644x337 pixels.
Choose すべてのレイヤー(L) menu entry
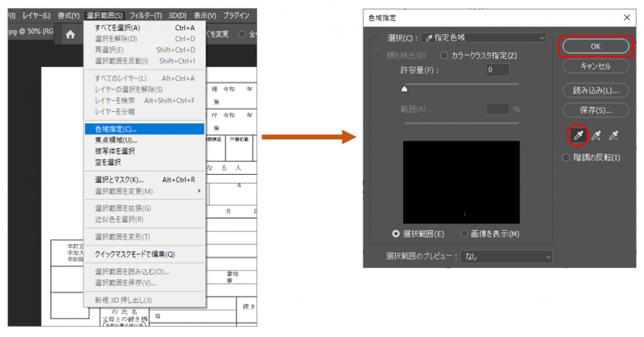coord(145,78)
